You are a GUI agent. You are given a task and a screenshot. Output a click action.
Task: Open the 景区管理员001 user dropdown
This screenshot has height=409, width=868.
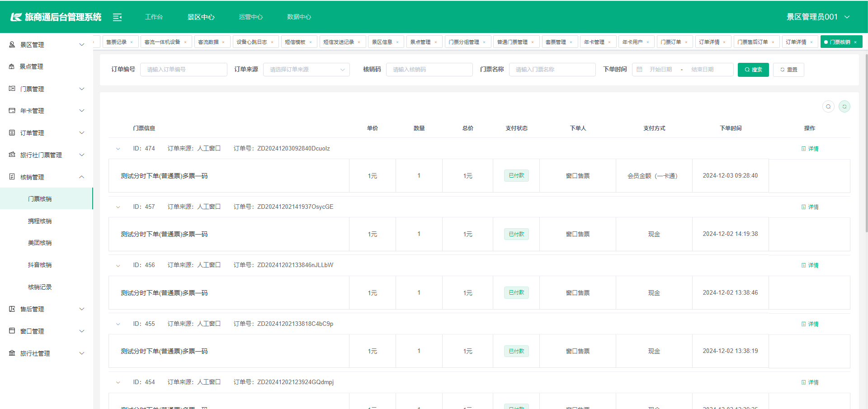(x=818, y=17)
